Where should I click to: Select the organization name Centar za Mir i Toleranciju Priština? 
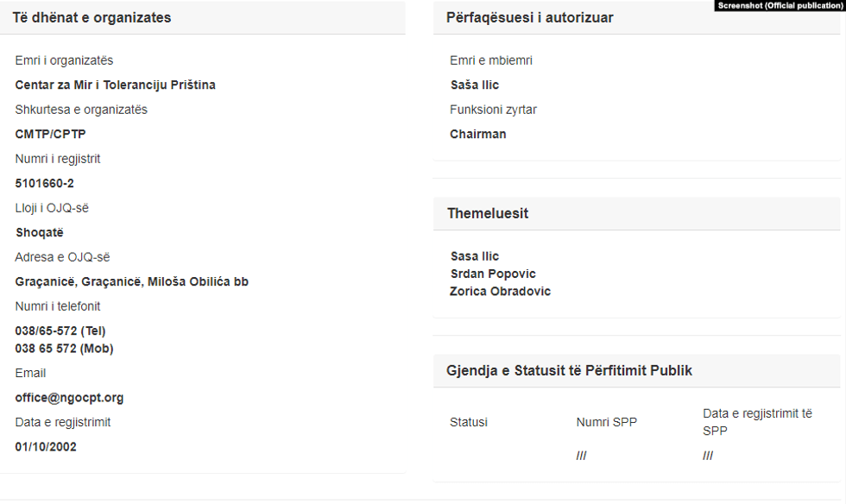[115, 85]
